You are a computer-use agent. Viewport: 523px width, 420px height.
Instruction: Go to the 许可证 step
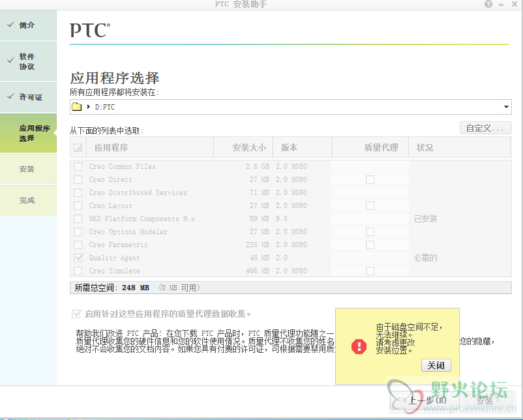[x=28, y=97]
